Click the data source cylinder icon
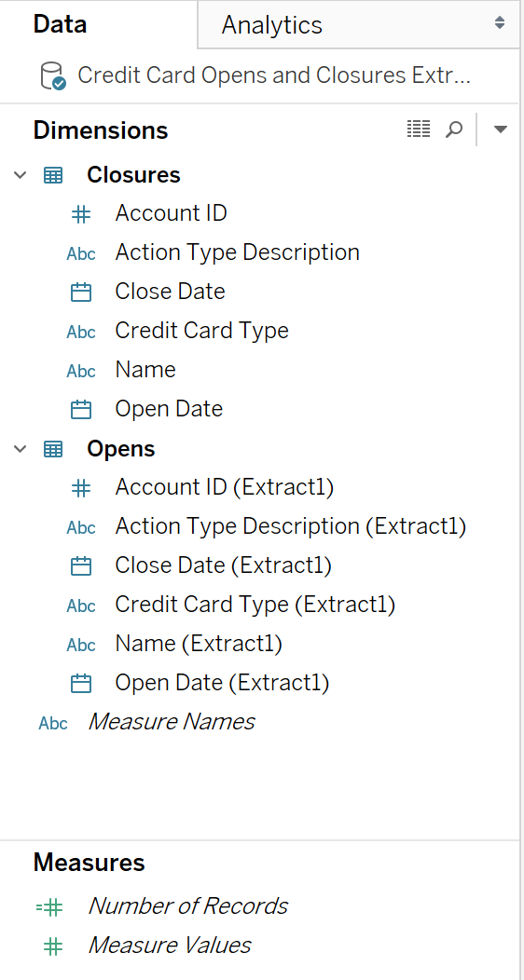 52,75
